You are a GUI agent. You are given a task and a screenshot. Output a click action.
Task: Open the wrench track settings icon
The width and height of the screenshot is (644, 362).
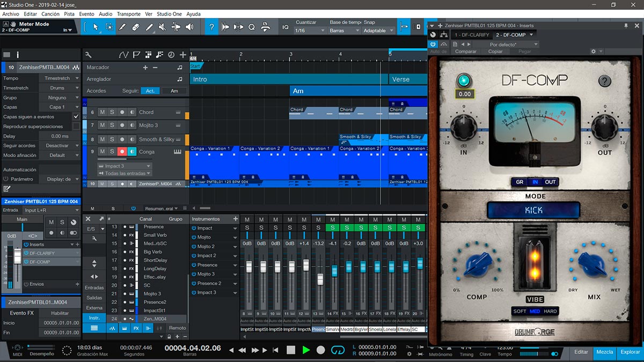(88, 55)
